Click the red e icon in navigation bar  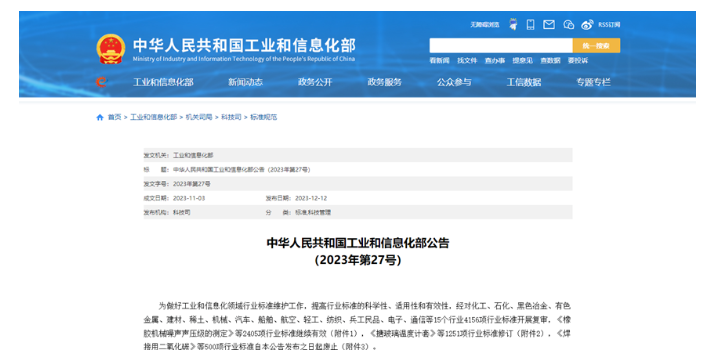click(101, 82)
